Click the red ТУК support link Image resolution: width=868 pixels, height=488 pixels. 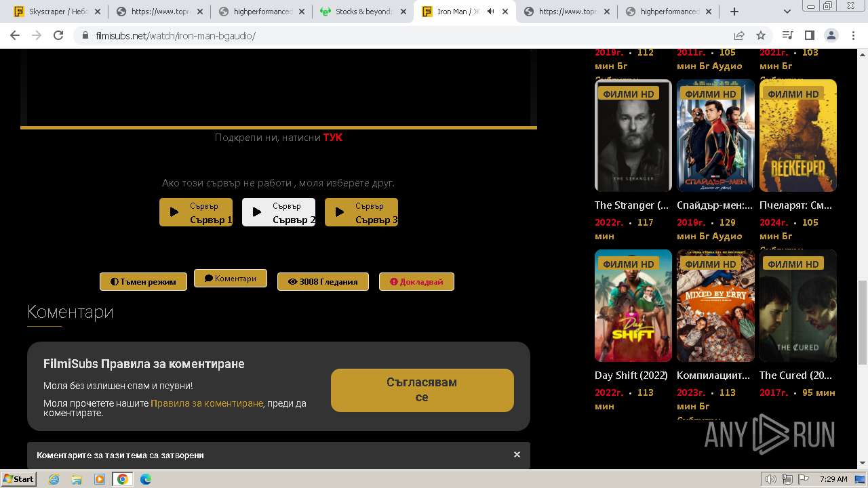pos(333,138)
